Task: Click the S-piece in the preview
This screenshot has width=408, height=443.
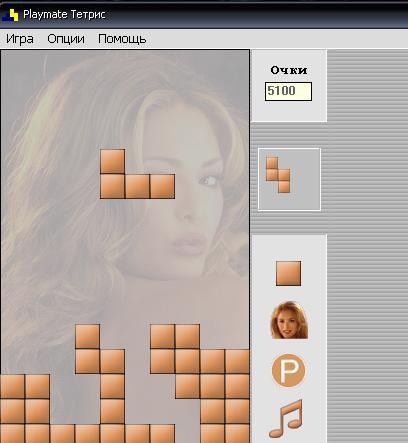Action: pos(278,175)
